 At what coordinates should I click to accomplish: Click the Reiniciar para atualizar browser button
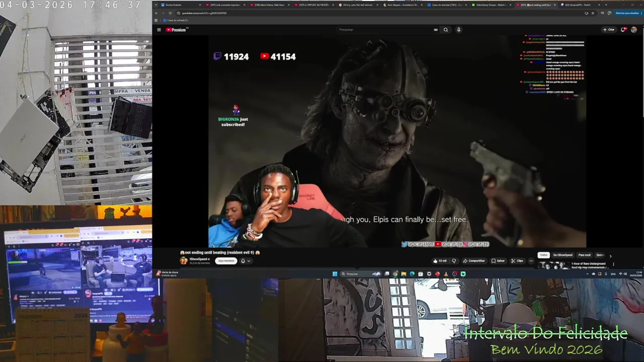coord(627,13)
